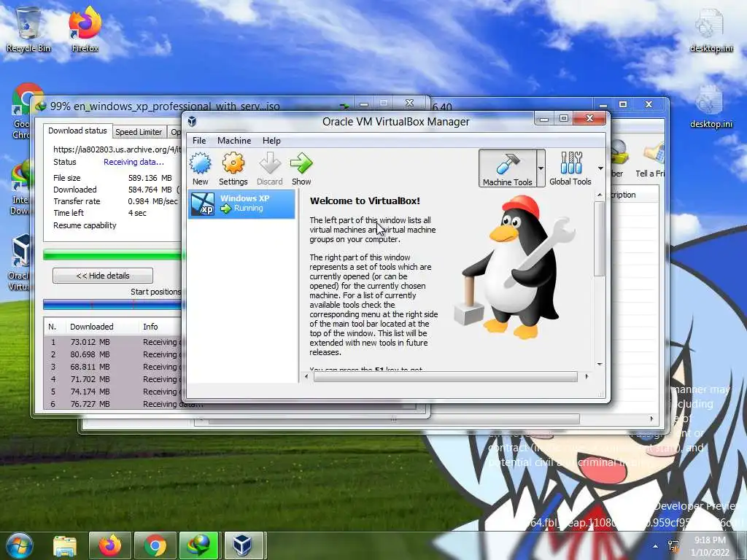The width and height of the screenshot is (747, 560).
Task: Click the Discard toolbar icon
Action: click(x=270, y=168)
